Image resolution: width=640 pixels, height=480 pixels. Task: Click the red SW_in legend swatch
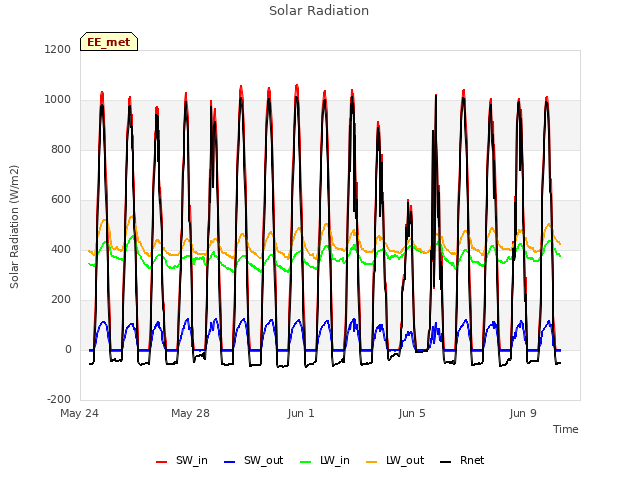(162, 462)
